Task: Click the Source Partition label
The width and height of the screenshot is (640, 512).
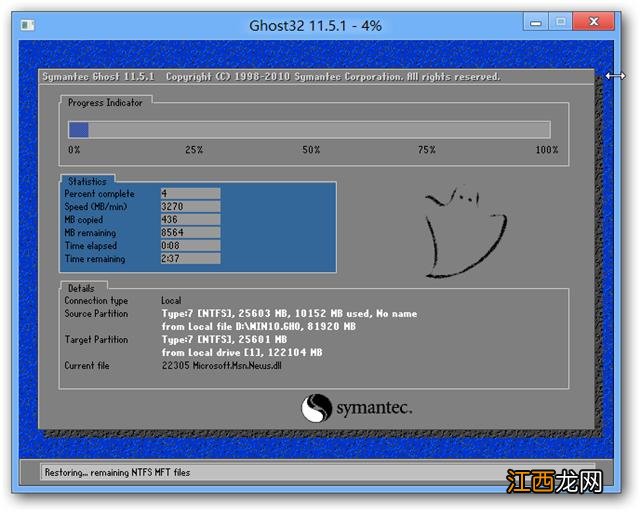Action: tap(96, 314)
